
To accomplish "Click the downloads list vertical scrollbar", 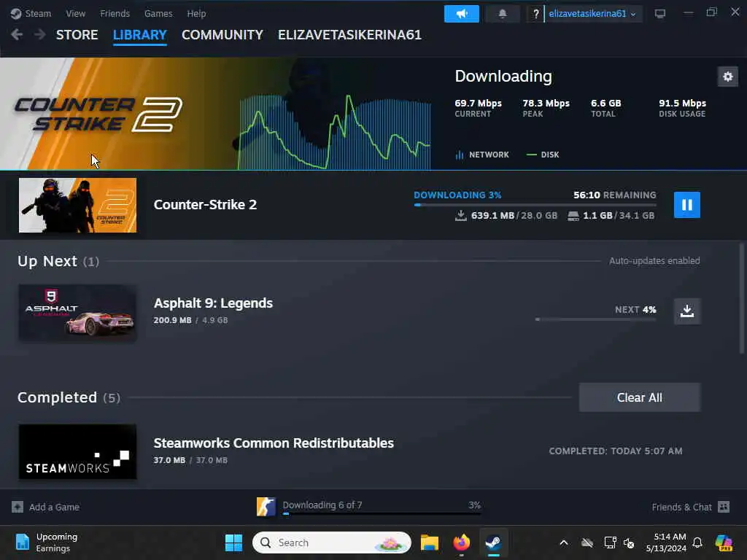I will 741,298.
